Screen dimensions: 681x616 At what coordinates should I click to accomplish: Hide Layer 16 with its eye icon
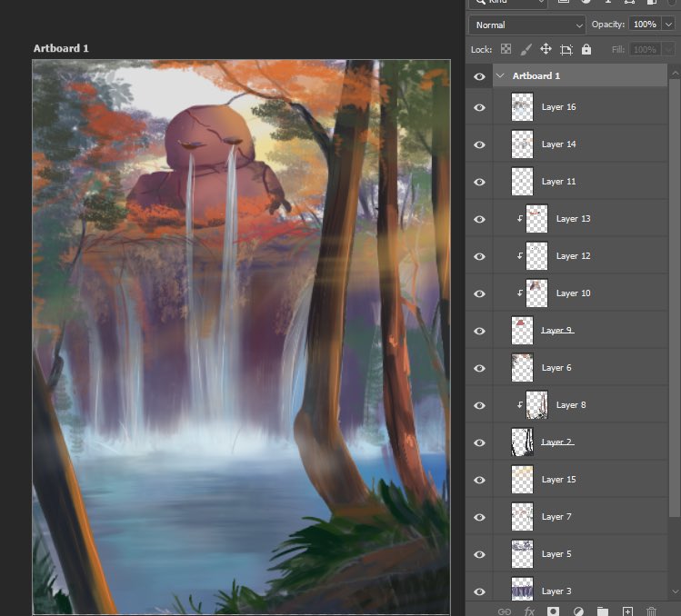pyautogui.click(x=479, y=107)
